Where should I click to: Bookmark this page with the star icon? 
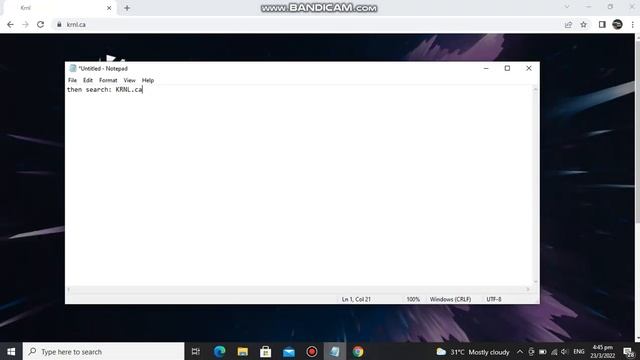click(x=584, y=24)
